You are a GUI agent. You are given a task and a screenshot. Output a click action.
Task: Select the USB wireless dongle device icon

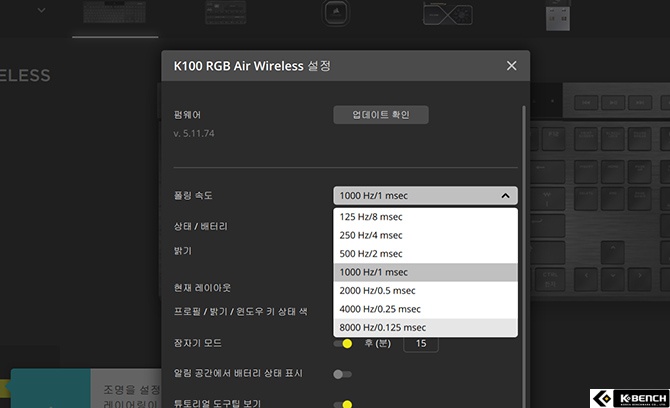(x=558, y=15)
